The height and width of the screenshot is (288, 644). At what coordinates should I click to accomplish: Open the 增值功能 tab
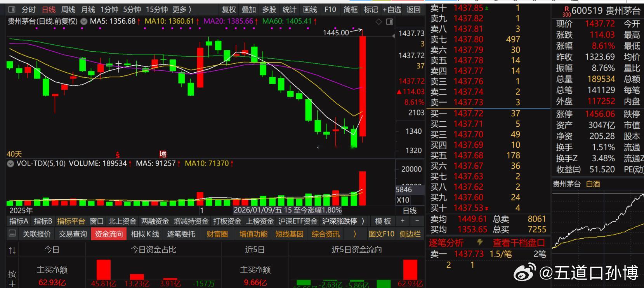click(x=253, y=234)
